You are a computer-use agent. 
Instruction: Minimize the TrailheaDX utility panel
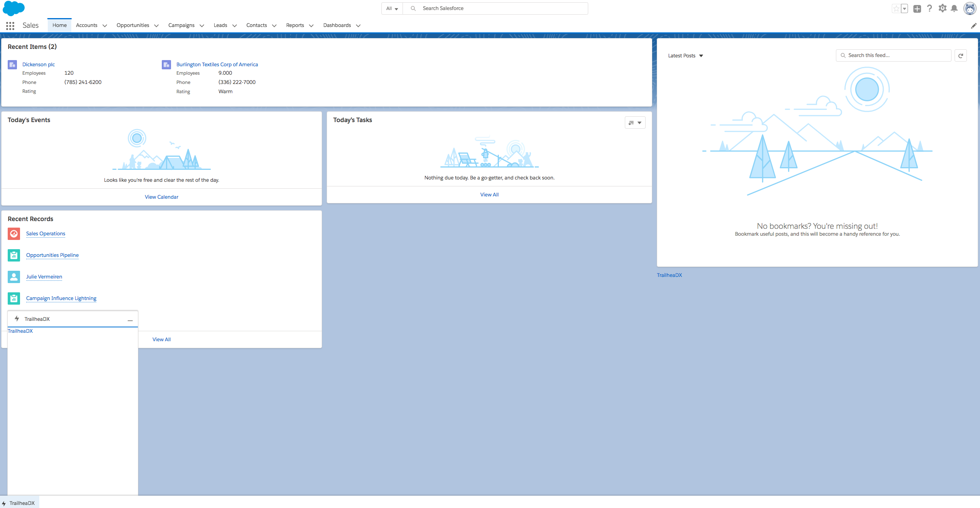130,320
